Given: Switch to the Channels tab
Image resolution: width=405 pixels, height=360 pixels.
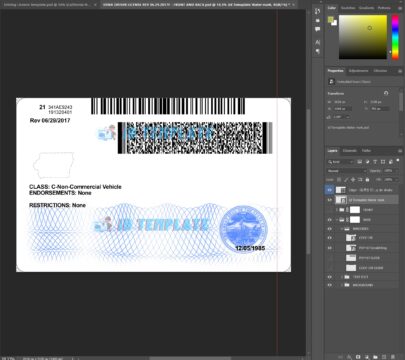Looking at the screenshot, I should click(x=350, y=151).
